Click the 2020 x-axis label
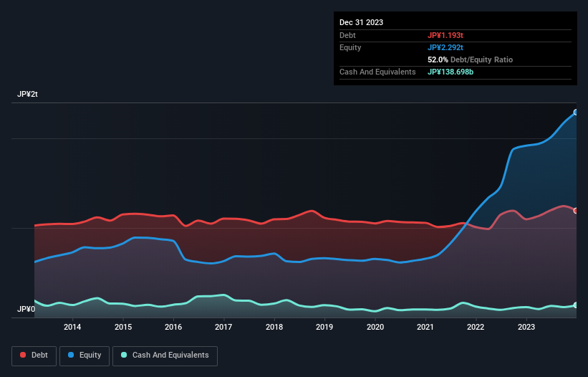Image resolution: width=588 pixels, height=377 pixels. 375,327
